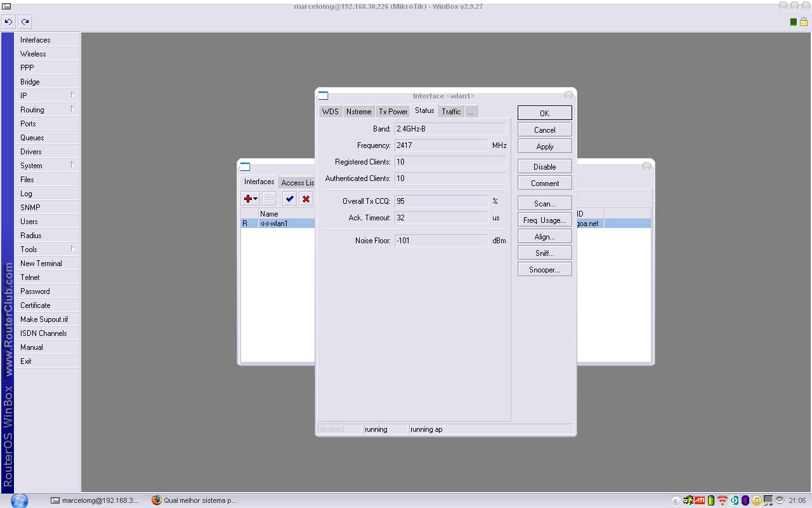The height and width of the screenshot is (508, 812).
Task: Switch to the WDS tab
Action: (330, 112)
